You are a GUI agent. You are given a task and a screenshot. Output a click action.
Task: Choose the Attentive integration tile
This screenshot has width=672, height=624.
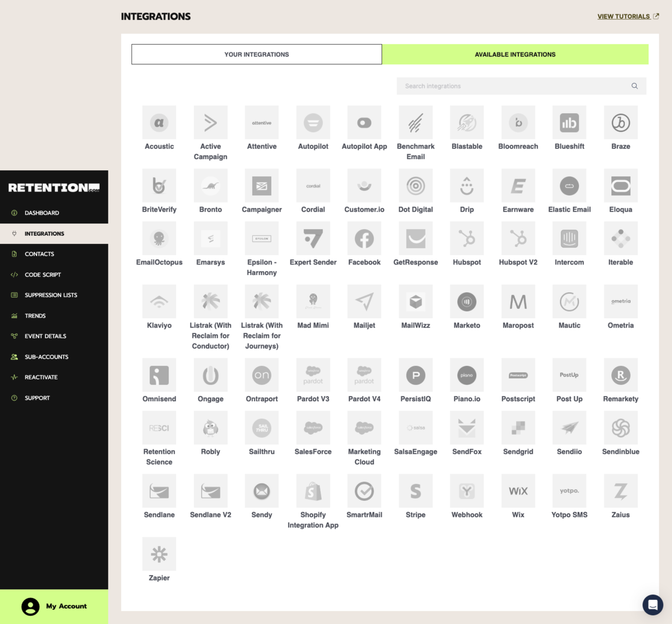262,123
